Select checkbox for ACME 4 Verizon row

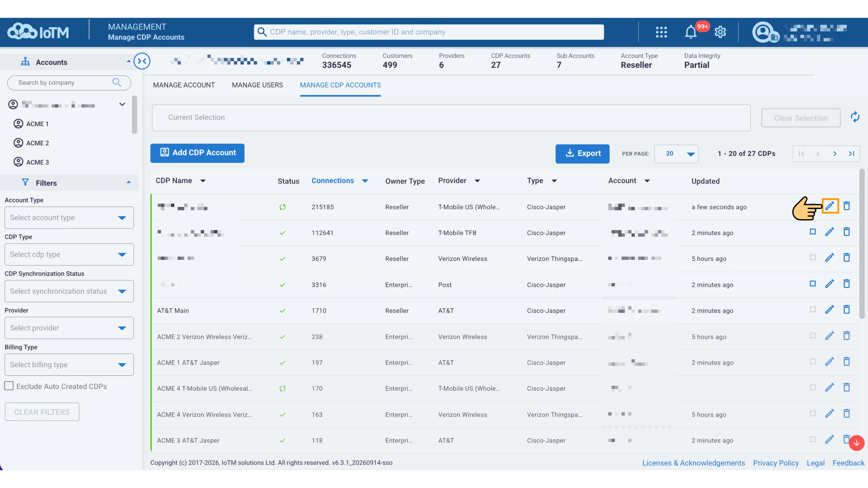[812, 413]
